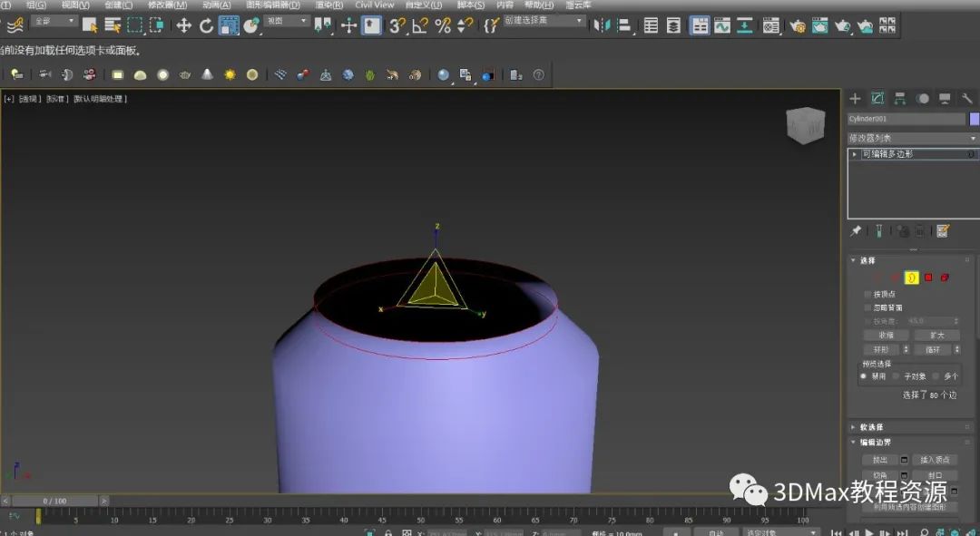Toggle the Angle Snap icon
Screen dimensions: 980x536
420,25
